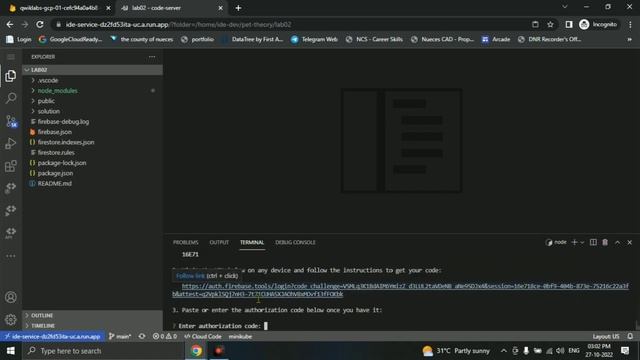Show additional views ellipsis in activity bar
640x360 pixels.
tap(11, 256)
